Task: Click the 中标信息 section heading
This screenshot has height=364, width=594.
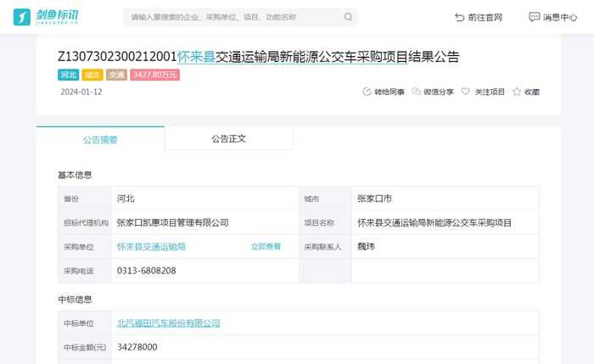Action: point(75,300)
